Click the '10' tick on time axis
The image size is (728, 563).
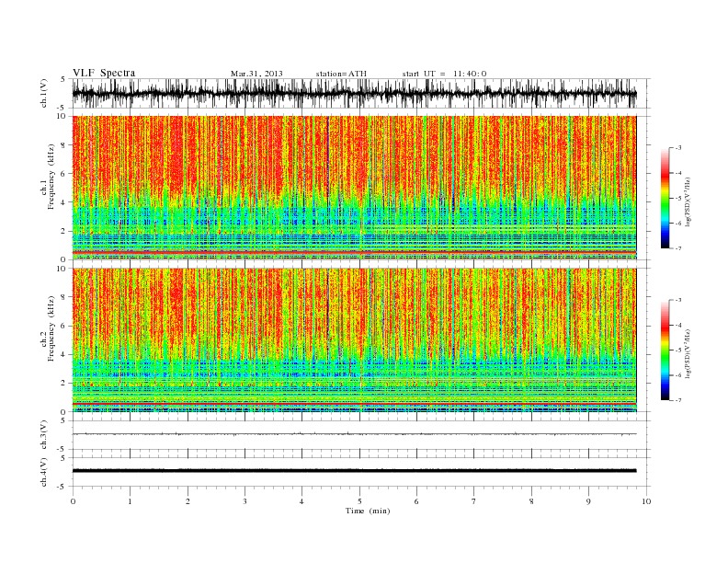646,501
